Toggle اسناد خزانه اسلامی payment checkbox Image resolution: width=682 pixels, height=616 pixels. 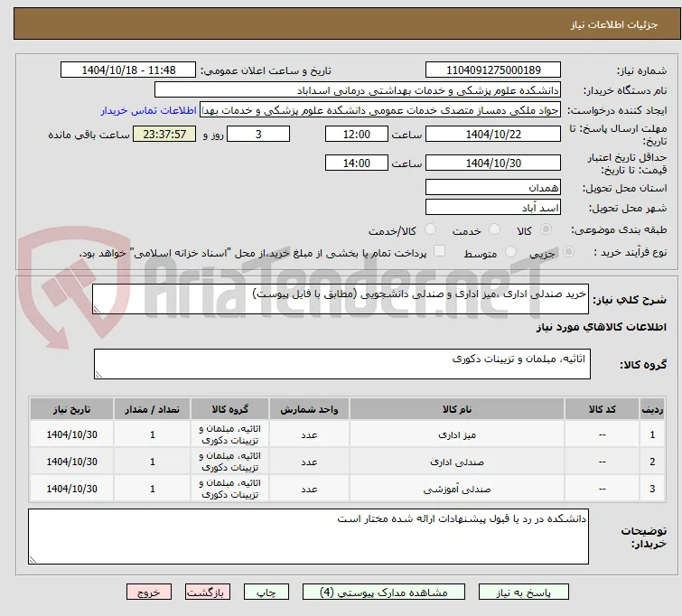[x=440, y=251]
